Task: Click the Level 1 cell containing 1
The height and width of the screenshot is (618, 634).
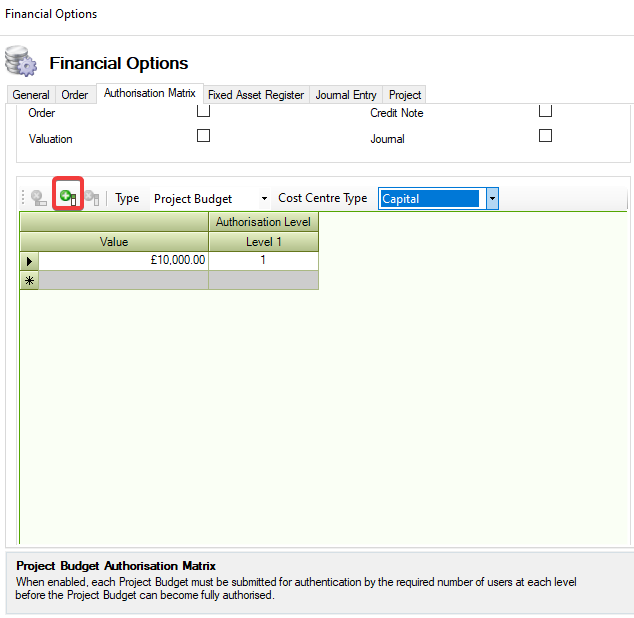Action: pyautogui.click(x=263, y=260)
